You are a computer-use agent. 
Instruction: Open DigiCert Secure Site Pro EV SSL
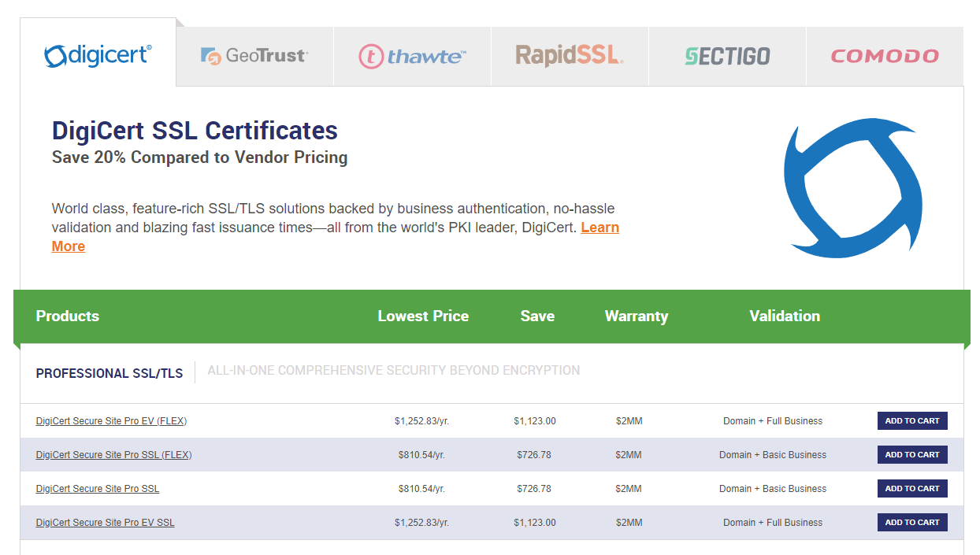(106, 523)
